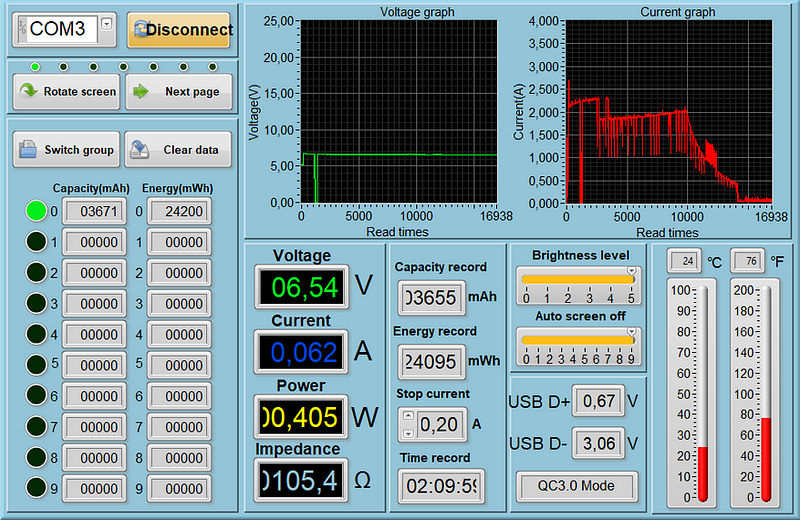
Task: Click the Energy record mWh field
Action: click(432, 361)
